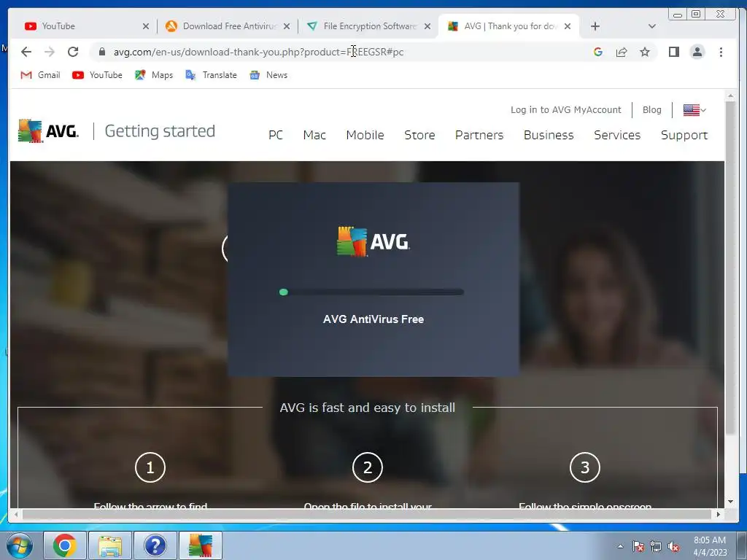Open the Services navigation menu

(617, 135)
